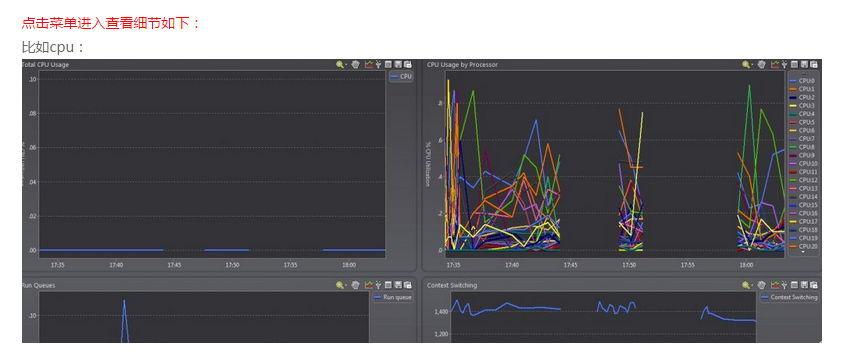847x362 pixels.
Task: Click zoom magnifier icon in Total CPU Usage panel
Action: point(339,64)
